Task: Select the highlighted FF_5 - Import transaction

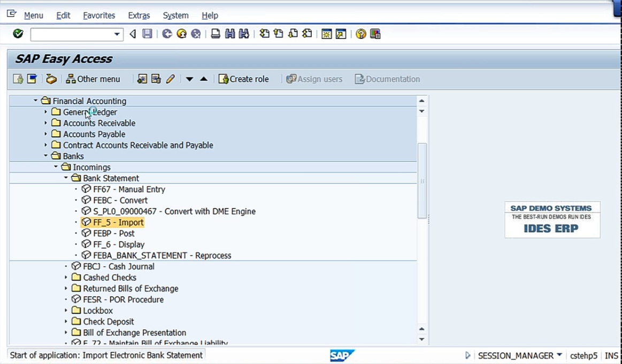Action: tap(118, 222)
